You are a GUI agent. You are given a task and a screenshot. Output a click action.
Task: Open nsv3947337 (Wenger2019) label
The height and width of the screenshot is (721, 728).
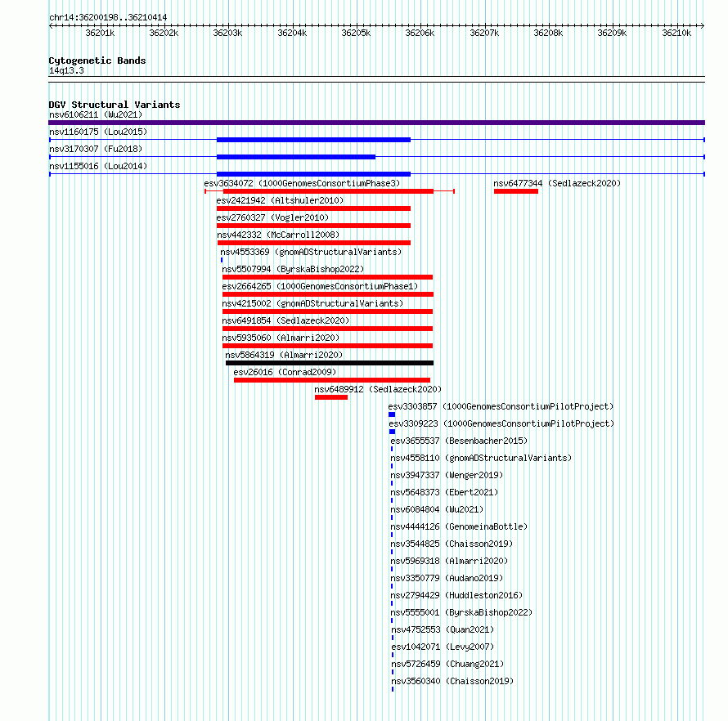coord(447,475)
